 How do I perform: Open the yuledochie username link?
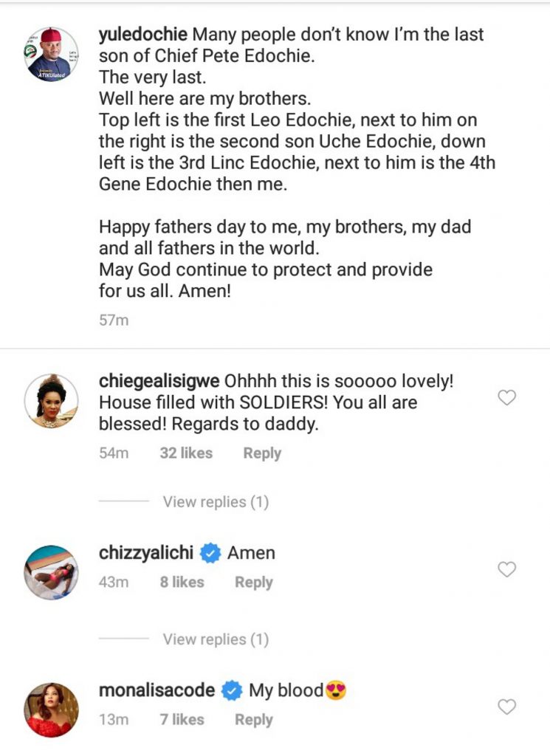click(x=143, y=34)
